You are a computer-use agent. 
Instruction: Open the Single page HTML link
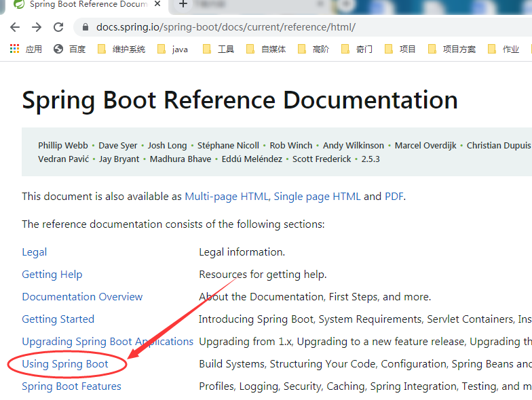coord(317,197)
